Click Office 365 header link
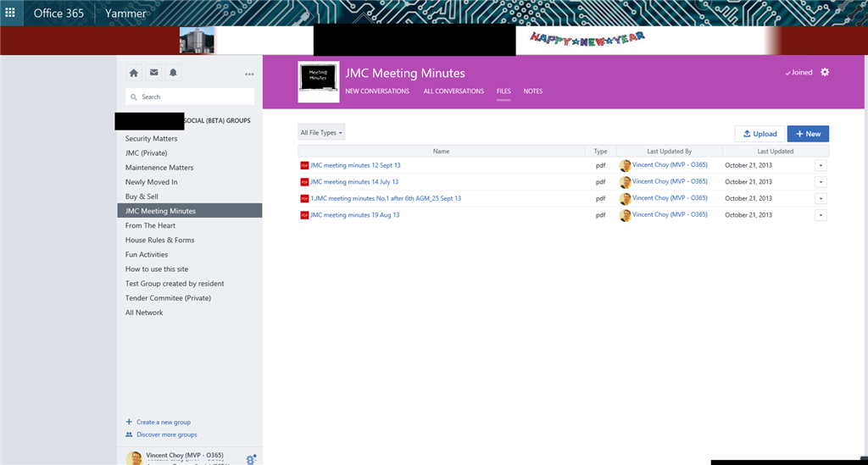 coord(58,14)
